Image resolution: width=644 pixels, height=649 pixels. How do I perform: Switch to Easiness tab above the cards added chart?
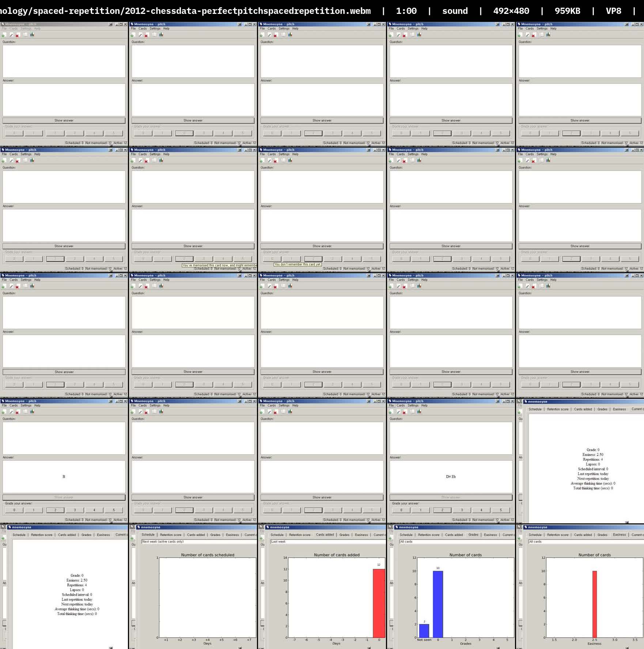click(x=361, y=535)
